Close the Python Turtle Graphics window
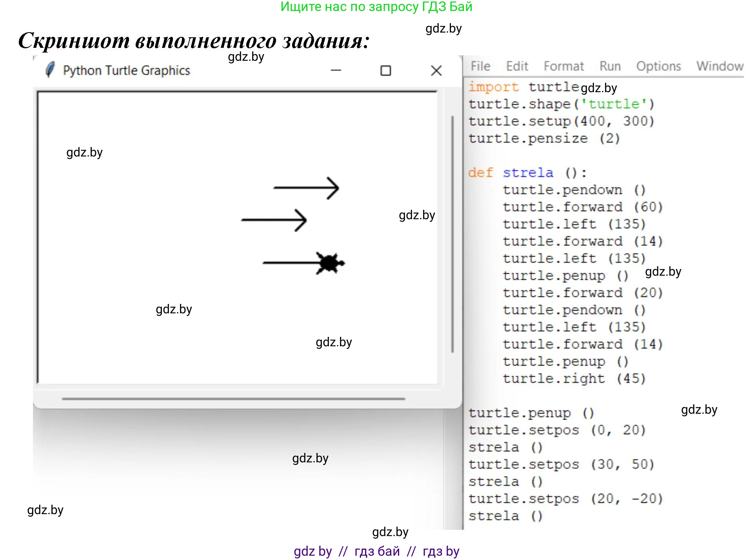754x560 pixels. pyautogui.click(x=436, y=71)
